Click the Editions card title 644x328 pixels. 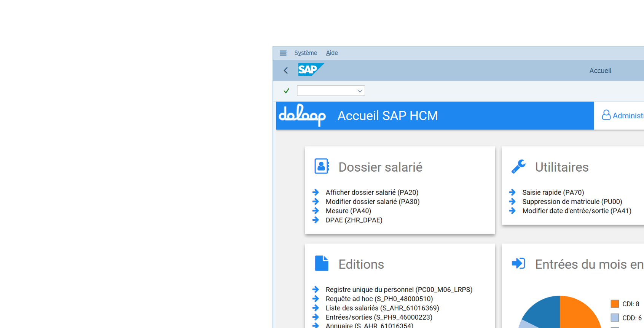pos(361,264)
